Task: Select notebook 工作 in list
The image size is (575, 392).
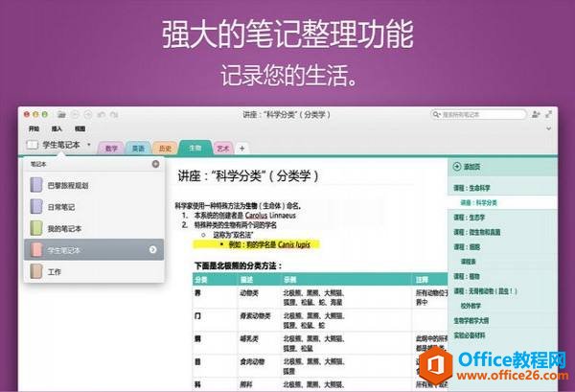Action: click(94, 272)
